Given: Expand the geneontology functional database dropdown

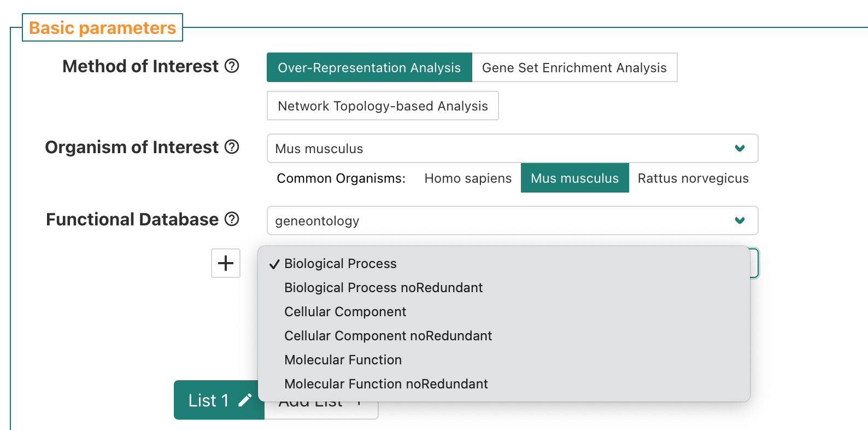Looking at the screenshot, I should pos(503,220).
